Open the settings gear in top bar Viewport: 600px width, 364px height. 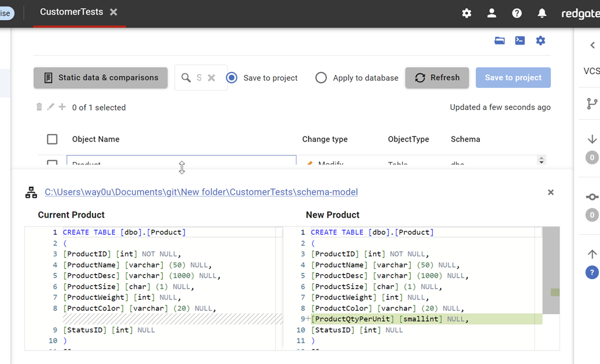(x=466, y=13)
